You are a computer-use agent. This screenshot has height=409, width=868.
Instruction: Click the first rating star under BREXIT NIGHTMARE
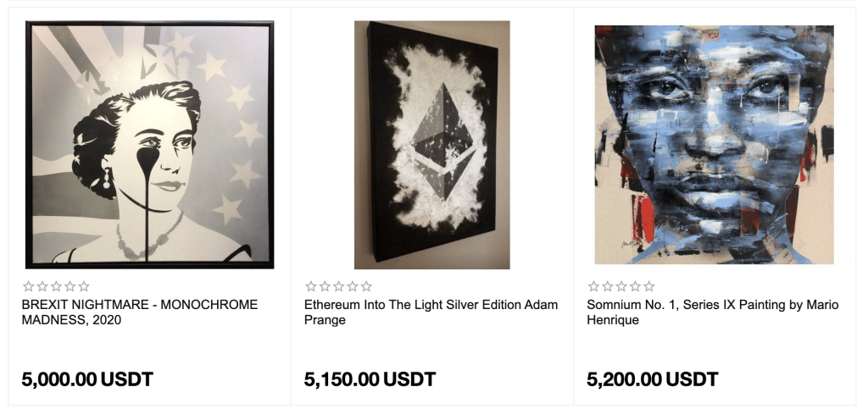[x=29, y=287]
